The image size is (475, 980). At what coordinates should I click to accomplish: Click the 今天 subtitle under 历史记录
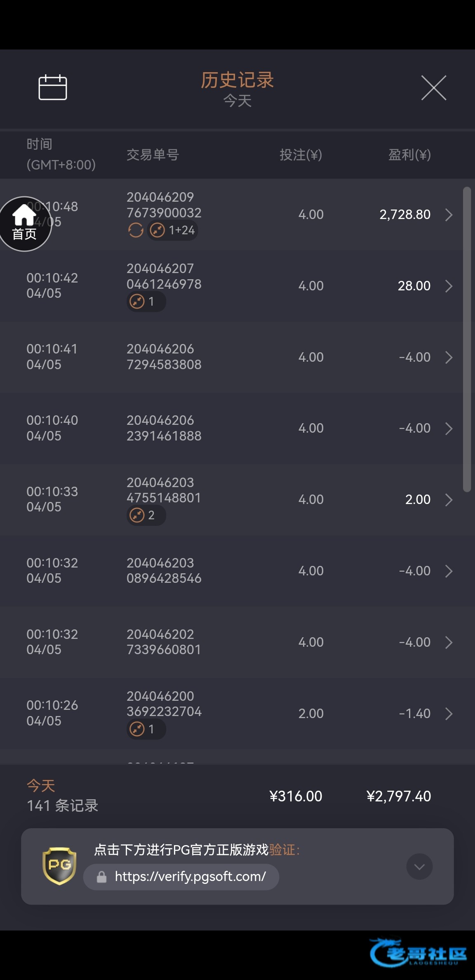point(237,101)
